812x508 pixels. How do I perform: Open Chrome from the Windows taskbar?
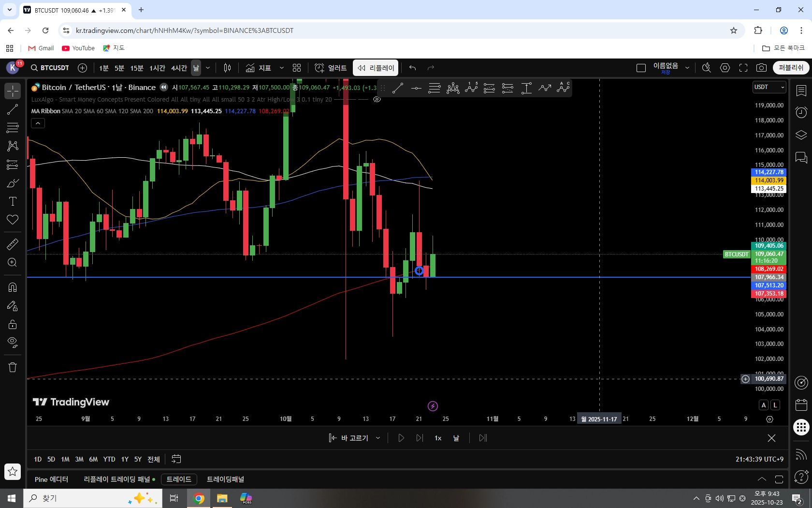pos(199,498)
